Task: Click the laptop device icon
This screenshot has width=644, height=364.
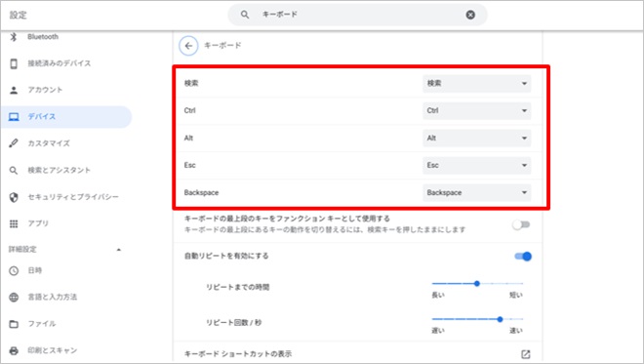Action: pyautogui.click(x=14, y=117)
